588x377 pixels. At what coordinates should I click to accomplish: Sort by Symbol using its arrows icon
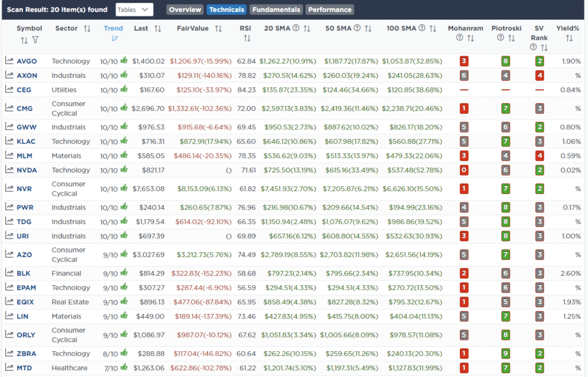point(24,40)
